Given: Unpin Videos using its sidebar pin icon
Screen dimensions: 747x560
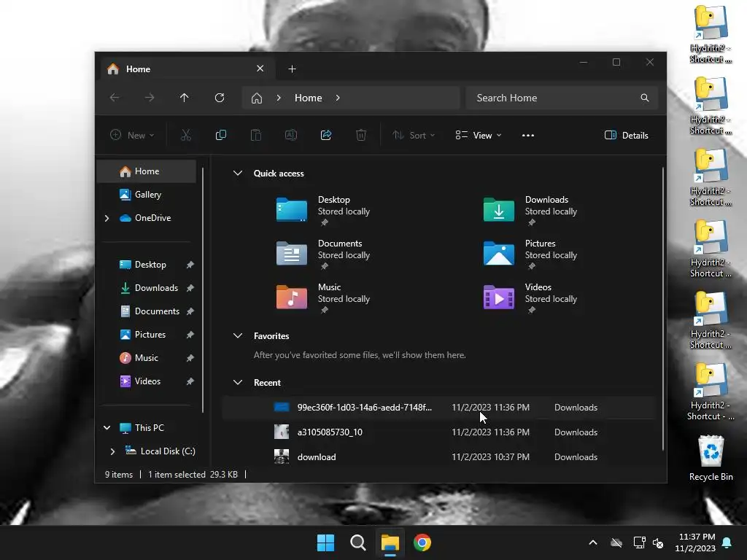Looking at the screenshot, I should (190, 381).
